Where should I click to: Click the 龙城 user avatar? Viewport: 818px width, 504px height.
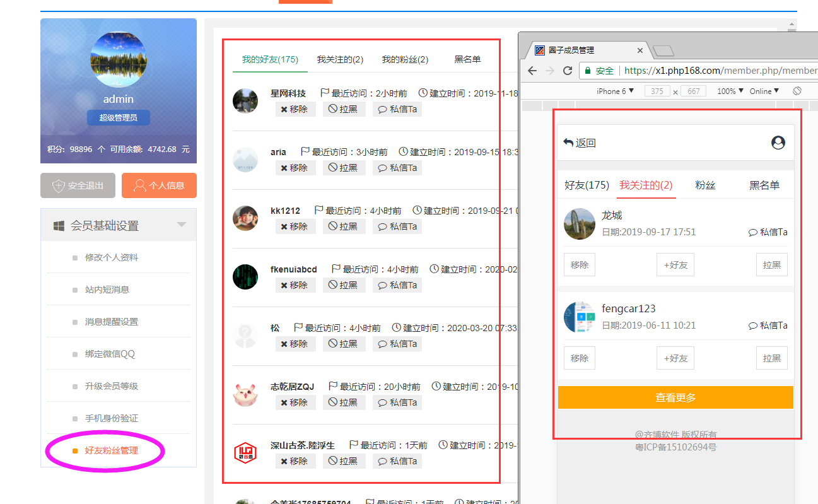pos(579,224)
